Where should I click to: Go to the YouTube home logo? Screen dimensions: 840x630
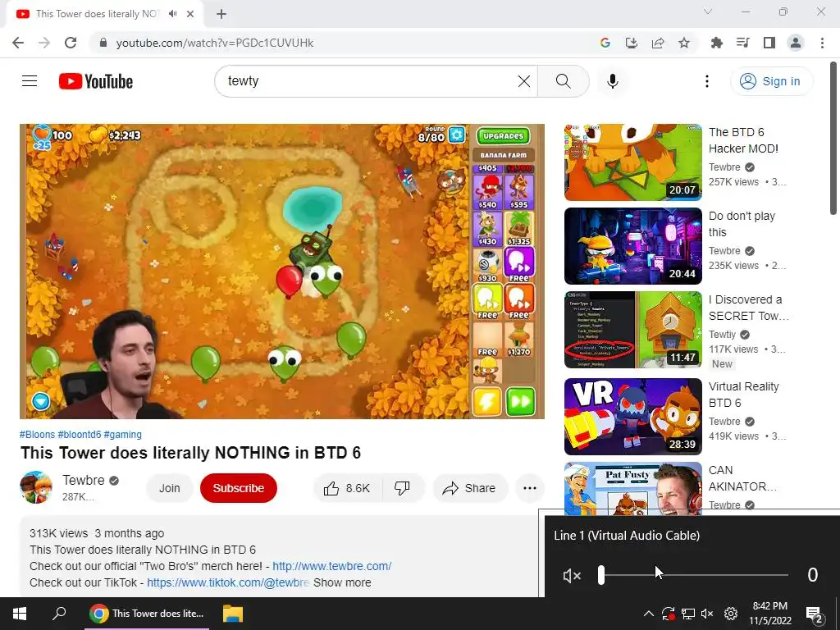pos(96,81)
